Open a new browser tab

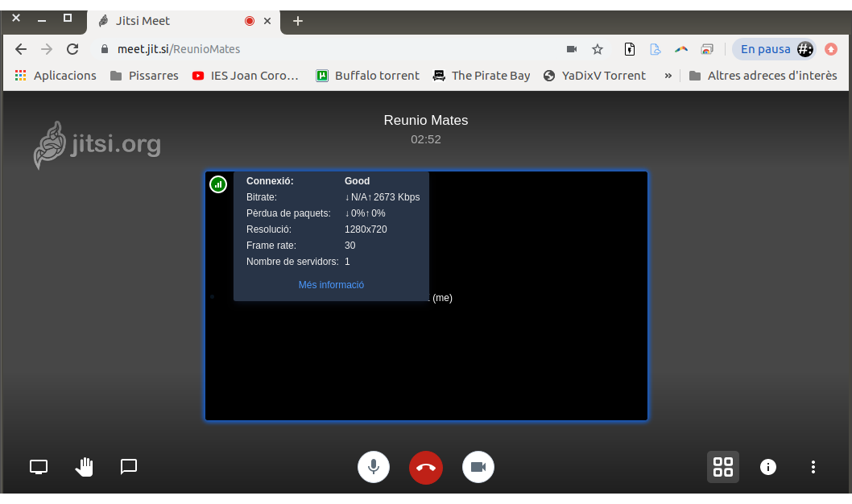pos(298,21)
